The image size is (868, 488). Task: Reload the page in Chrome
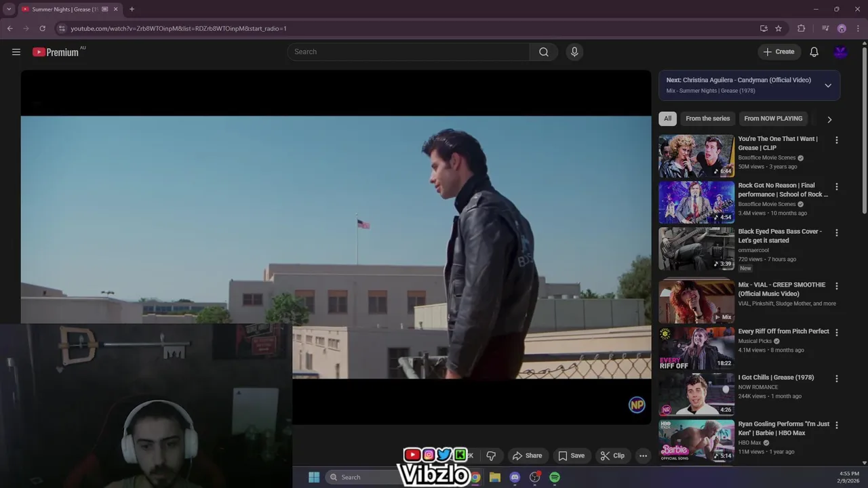(x=42, y=28)
